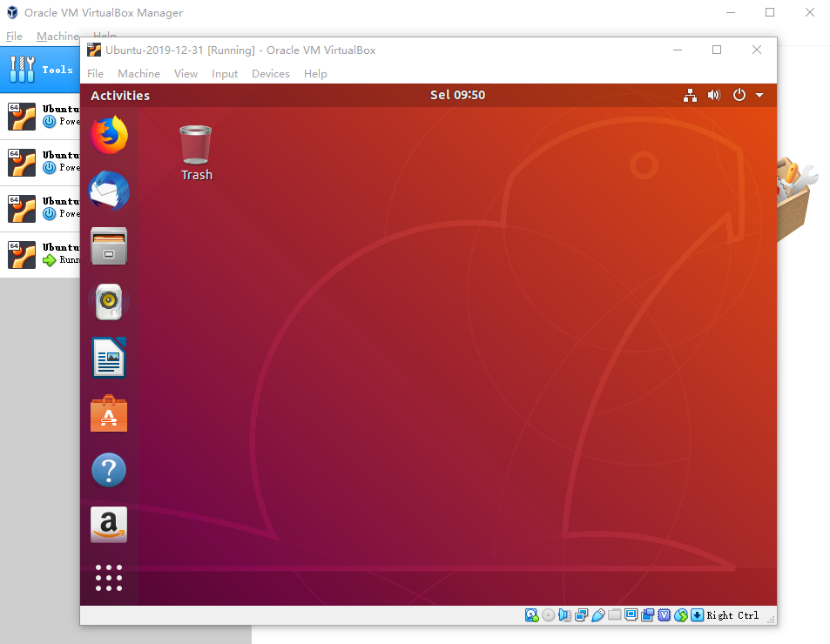Launch the Amazon icon in the dock
This screenshot has width=830, height=644.
[109, 525]
